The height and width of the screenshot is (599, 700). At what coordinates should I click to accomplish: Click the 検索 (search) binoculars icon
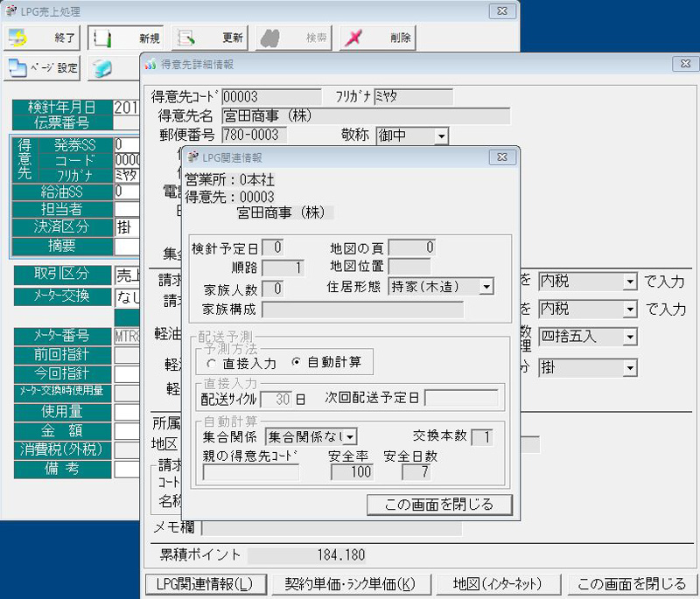tap(269, 38)
